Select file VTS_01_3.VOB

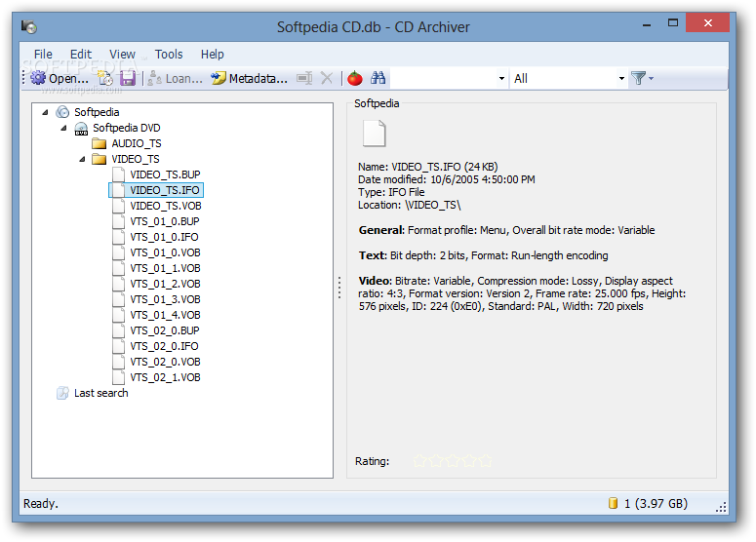click(x=165, y=299)
